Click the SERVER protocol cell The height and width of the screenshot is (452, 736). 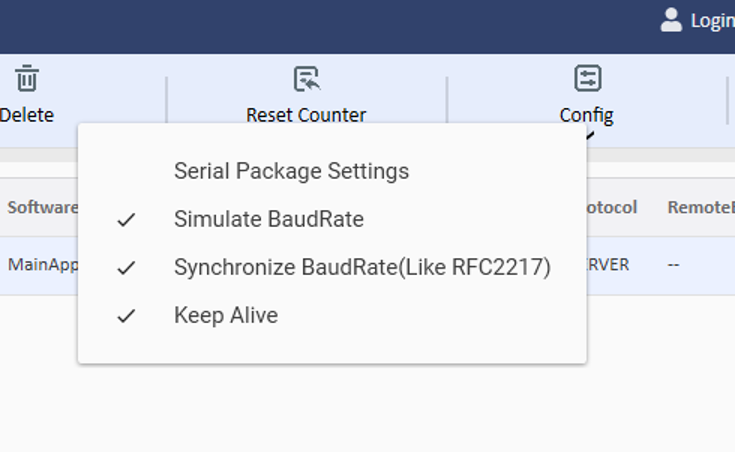[x=608, y=266]
